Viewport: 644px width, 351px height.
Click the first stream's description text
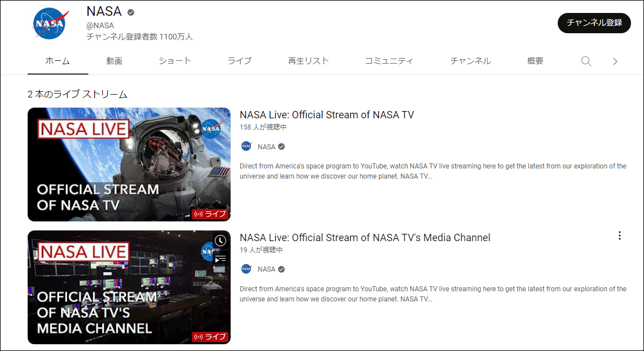click(433, 171)
